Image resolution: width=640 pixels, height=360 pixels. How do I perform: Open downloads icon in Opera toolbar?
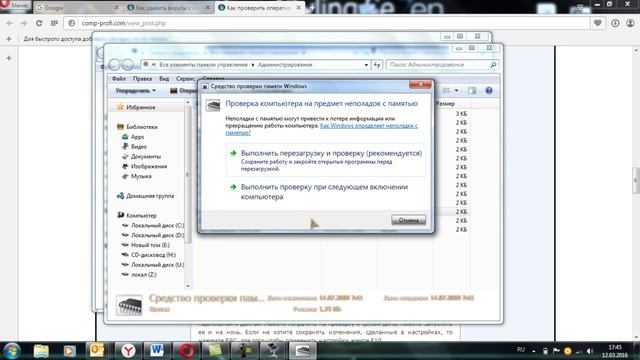pos(615,23)
